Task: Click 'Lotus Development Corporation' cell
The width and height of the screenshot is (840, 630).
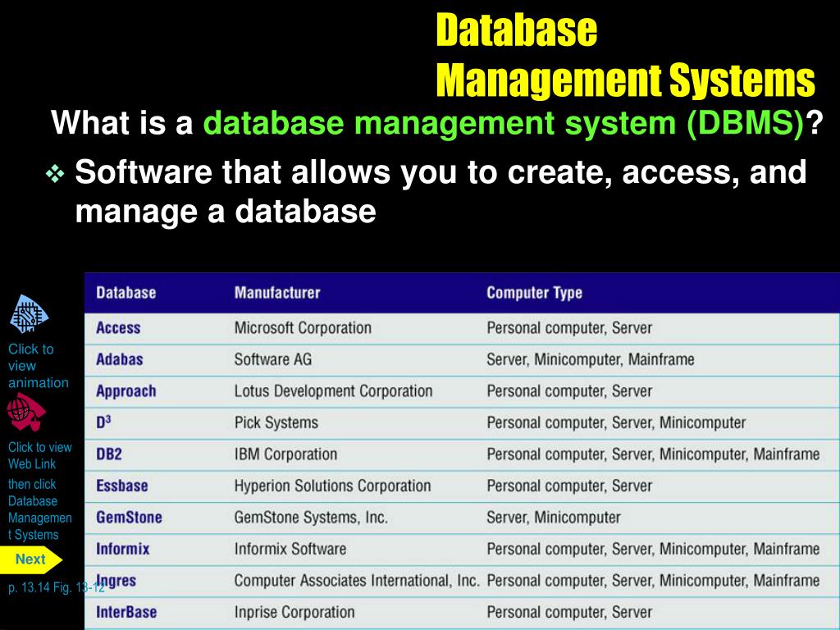Action: 333,391
